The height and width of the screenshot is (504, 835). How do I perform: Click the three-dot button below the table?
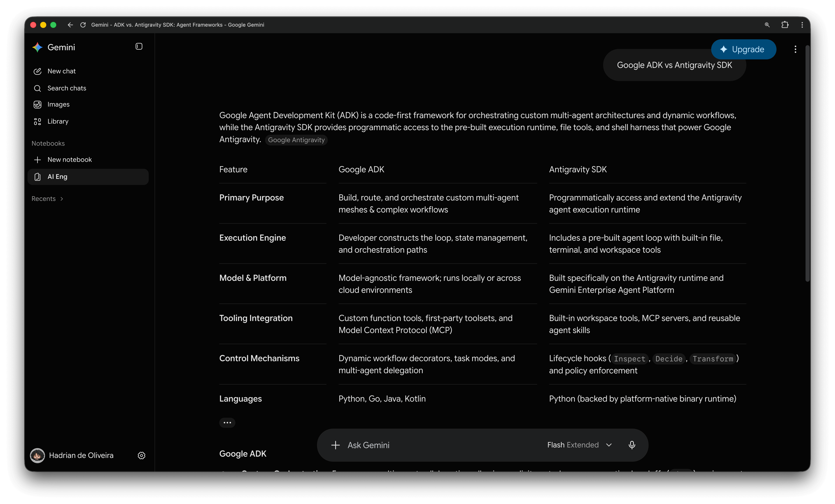tap(227, 423)
